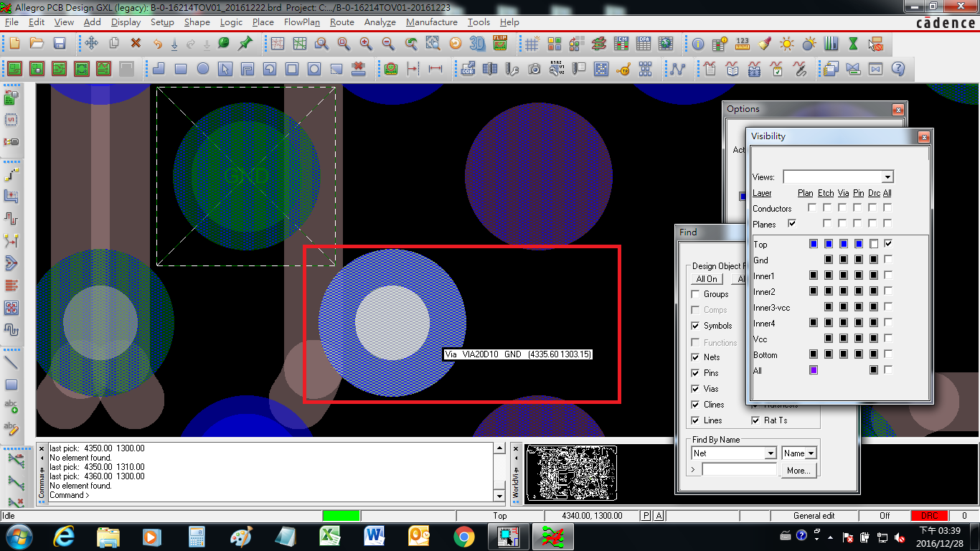Toggle the Planes Plan checkbox in Visibility
The width and height of the screenshot is (980, 551).
click(x=792, y=224)
